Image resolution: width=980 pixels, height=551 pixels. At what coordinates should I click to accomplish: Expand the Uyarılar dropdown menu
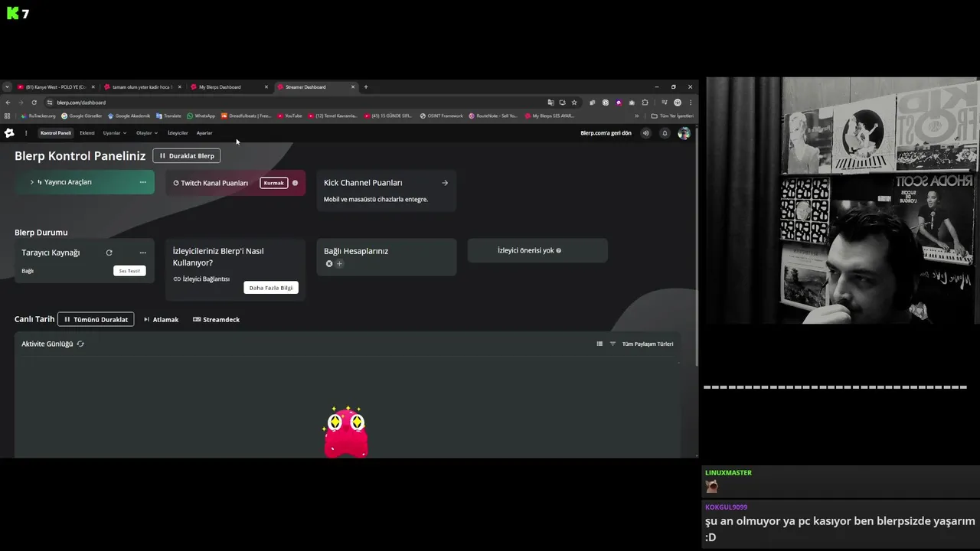pyautogui.click(x=115, y=133)
